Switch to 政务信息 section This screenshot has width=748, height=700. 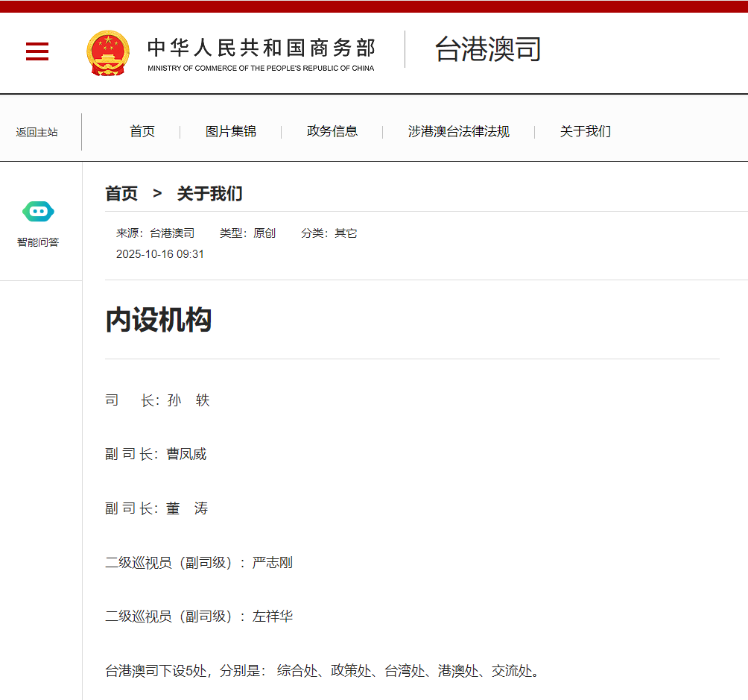(x=332, y=131)
